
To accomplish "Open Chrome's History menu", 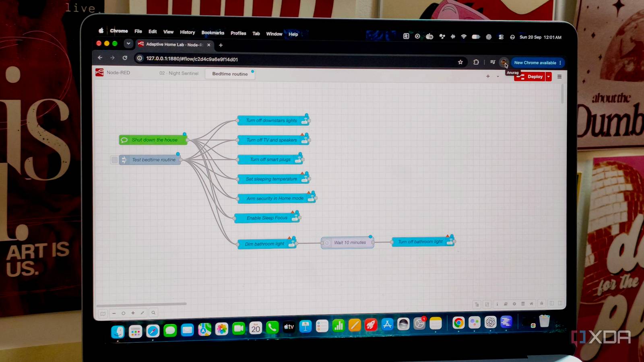I will (187, 32).
